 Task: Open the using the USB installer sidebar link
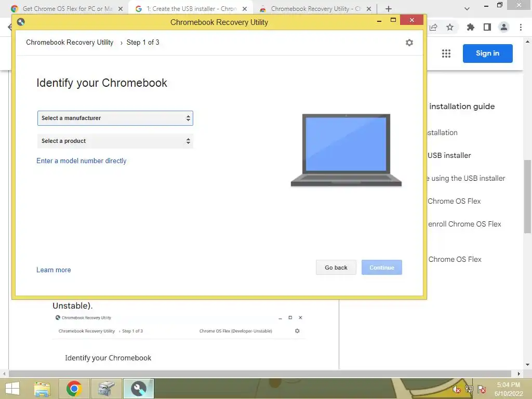click(x=466, y=179)
